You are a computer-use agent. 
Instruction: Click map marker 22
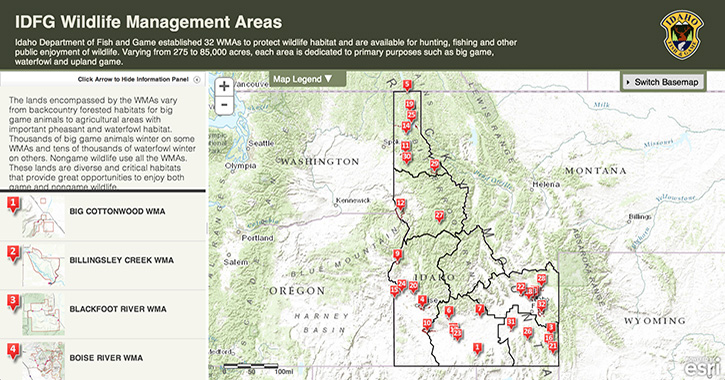pos(521,288)
